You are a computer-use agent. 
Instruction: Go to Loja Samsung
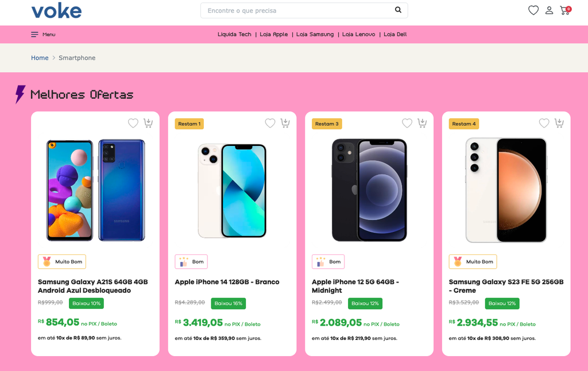coord(315,34)
